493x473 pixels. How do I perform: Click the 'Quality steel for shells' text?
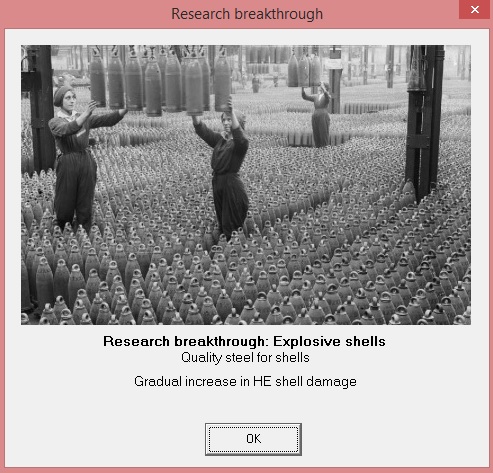(245, 358)
